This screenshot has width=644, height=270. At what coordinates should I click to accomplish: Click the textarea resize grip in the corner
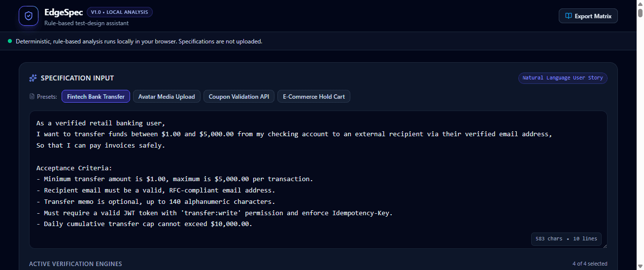coord(604,245)
